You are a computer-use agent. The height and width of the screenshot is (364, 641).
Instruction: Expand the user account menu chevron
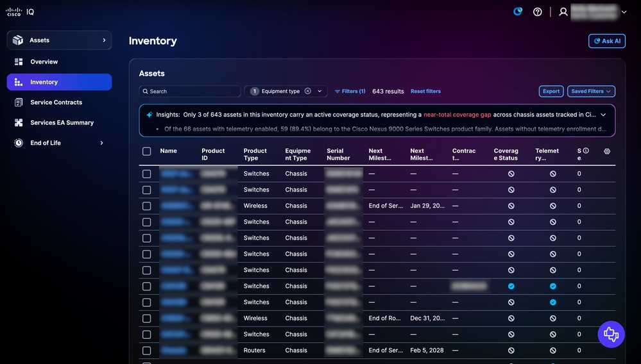(624, 12)
